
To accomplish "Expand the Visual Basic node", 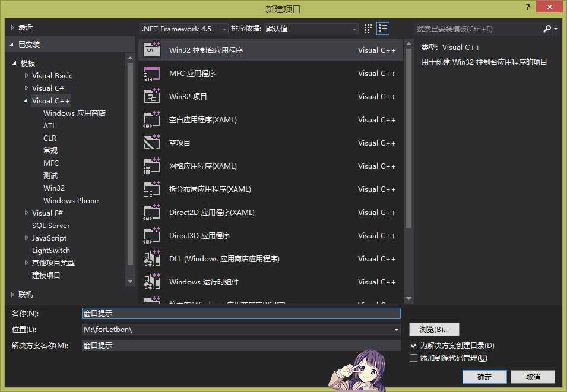I will pos(26,75).
